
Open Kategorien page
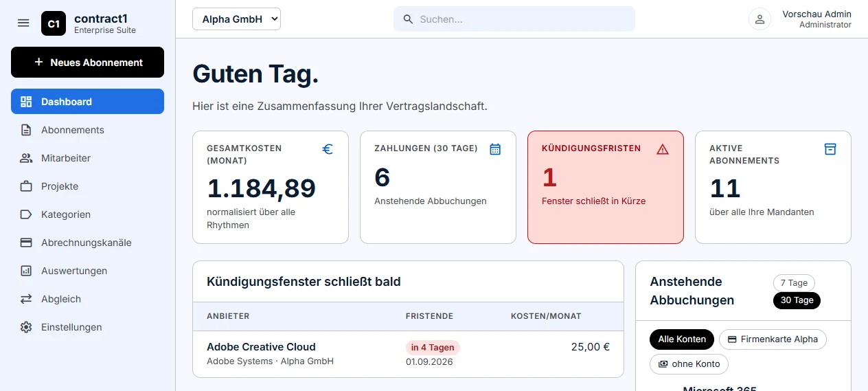tap(87, 214)
